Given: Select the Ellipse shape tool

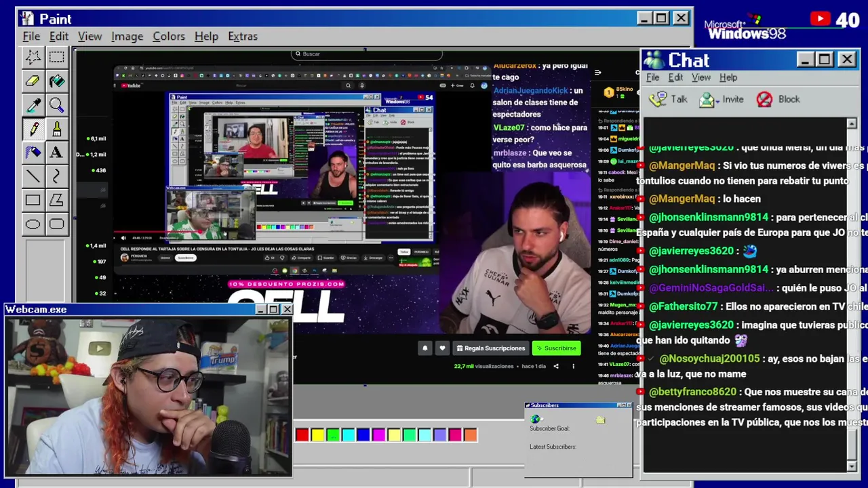Looking at the screenshot, I should pyautogui.click(x=33, y=224).
